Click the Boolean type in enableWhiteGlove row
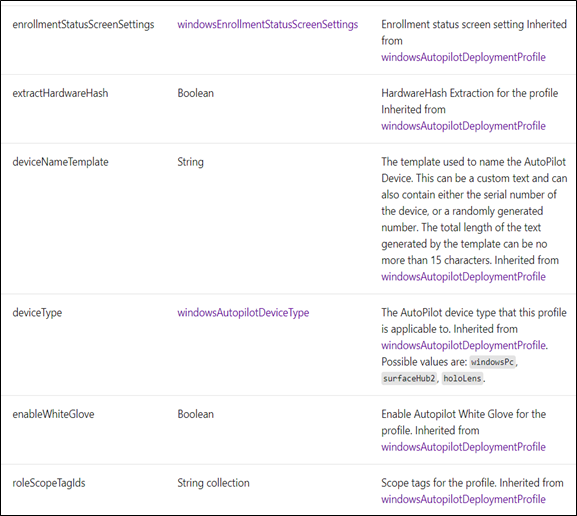577x516 pixels. coord(195,414)
